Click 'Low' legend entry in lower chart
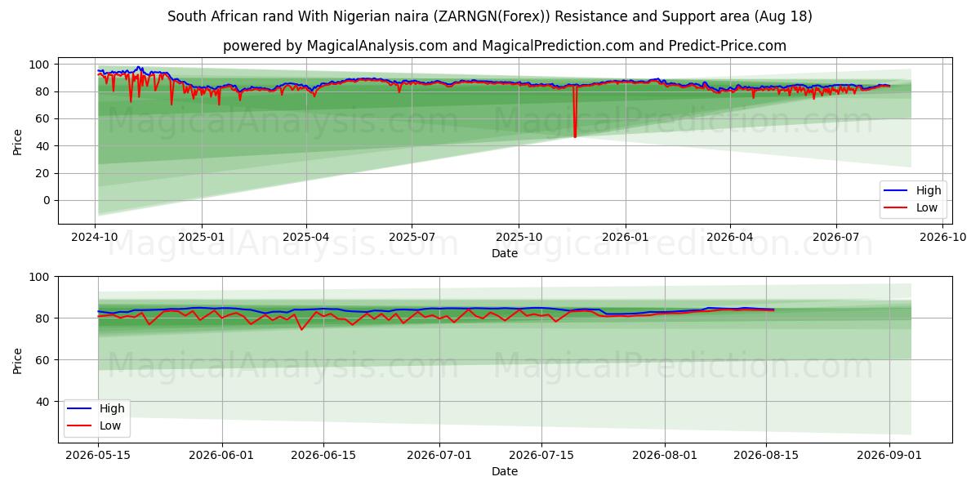 pyautogui.click(x=110, y=425)
